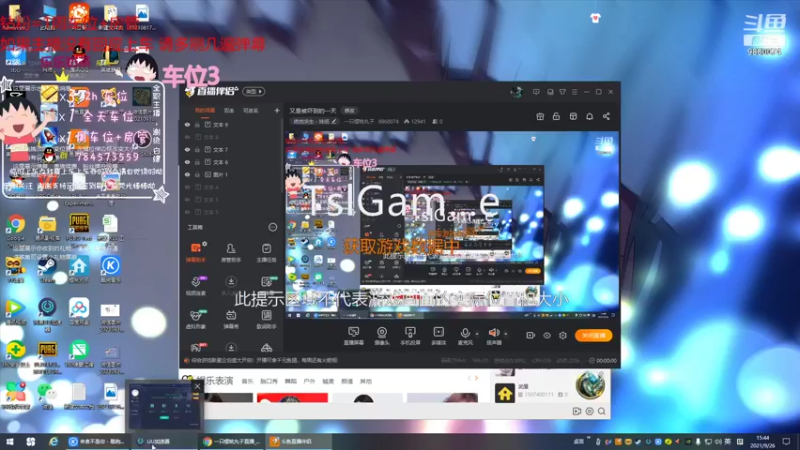Open the 歌词助手 tool
The width and height of the screenshot is (800, 450).
click(266, 319)
